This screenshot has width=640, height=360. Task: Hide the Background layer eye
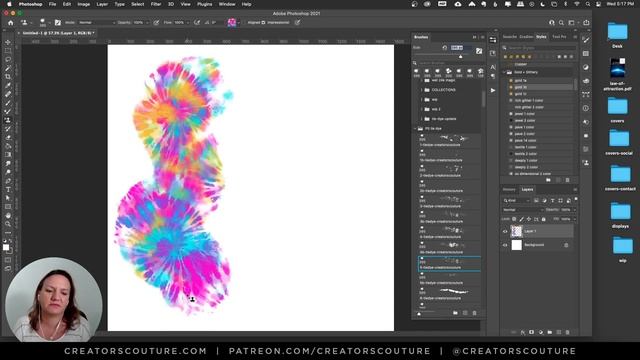[x=505, y=245]
